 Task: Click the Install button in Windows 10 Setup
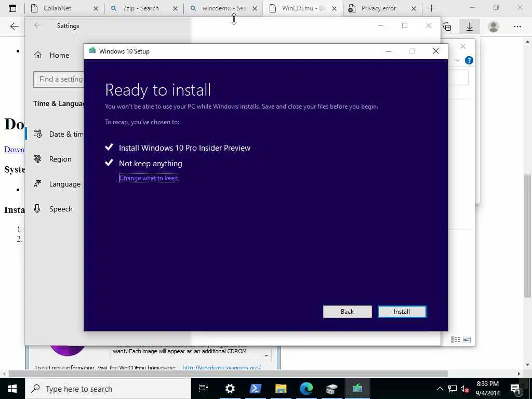click(402, 312)
